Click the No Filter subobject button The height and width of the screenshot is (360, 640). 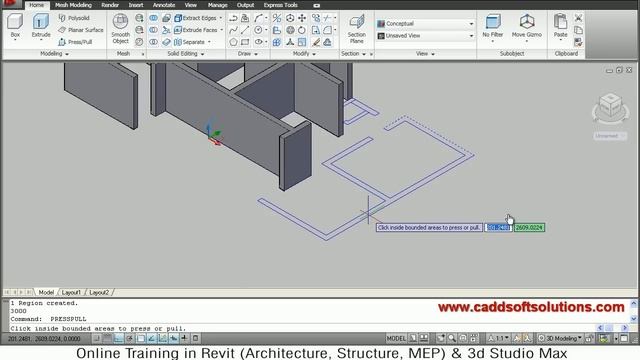[493, 27]
